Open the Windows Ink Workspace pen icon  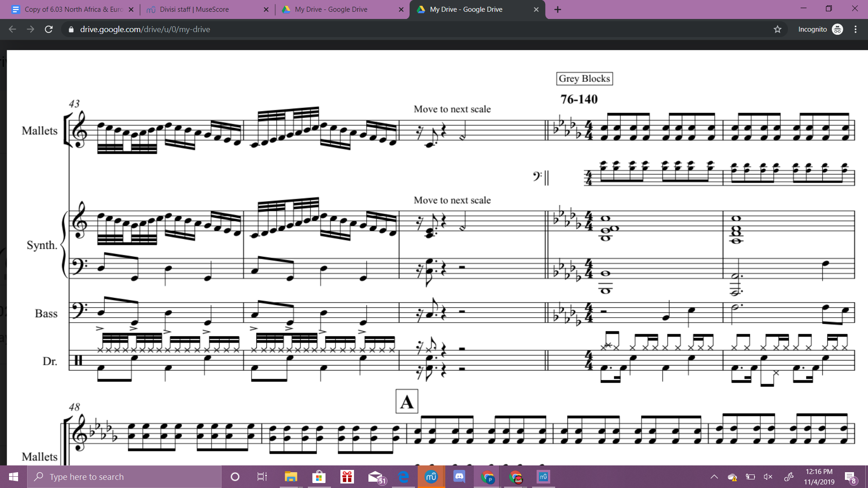point(789,477)
